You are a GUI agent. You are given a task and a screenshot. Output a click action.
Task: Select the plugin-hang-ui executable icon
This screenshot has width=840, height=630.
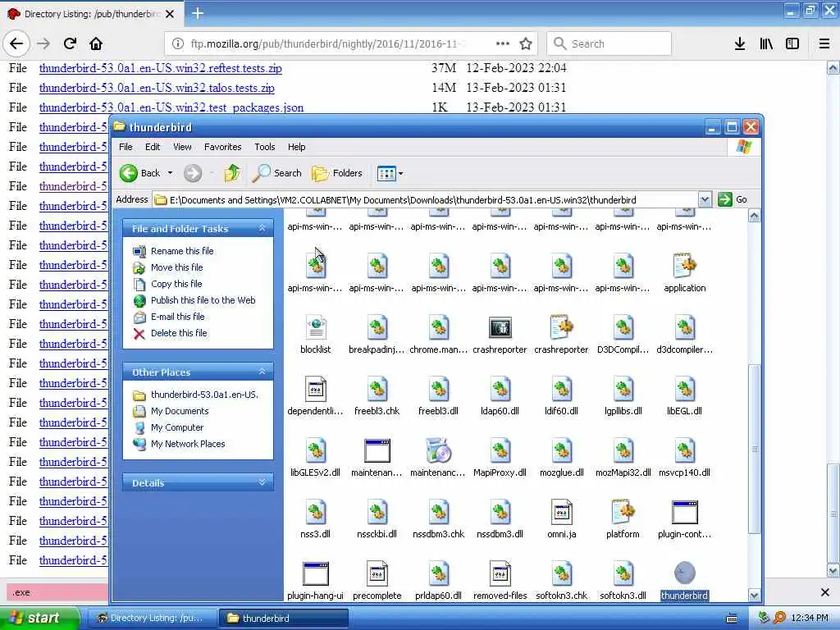316,573
